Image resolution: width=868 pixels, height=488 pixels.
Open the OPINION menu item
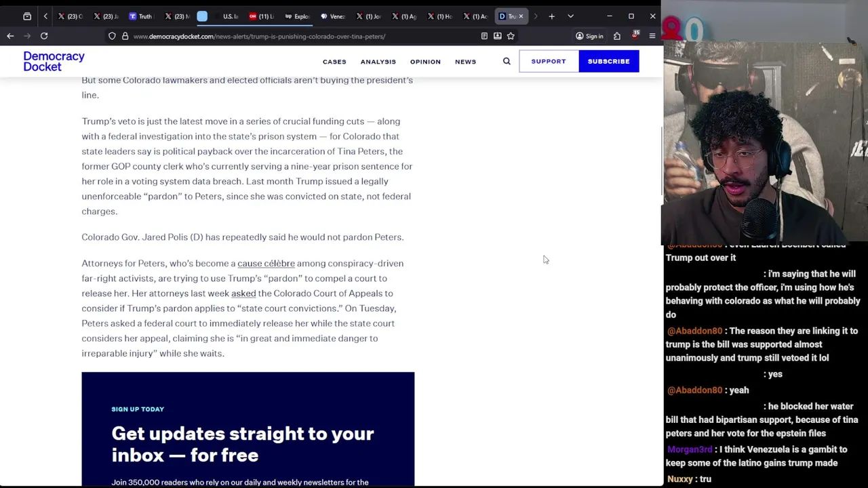tap(425, 62)
